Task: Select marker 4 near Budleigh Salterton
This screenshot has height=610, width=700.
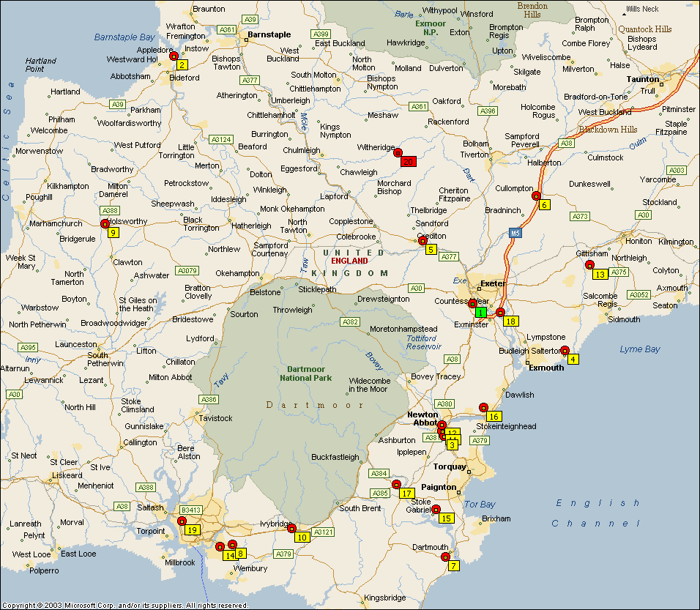Action: pos(573,359)
